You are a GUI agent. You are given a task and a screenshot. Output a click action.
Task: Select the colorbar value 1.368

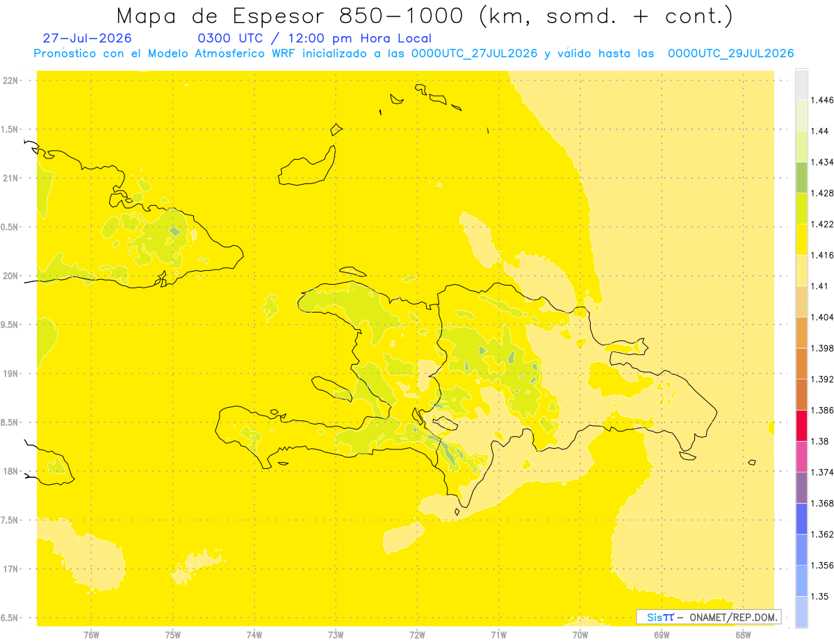click(822, 504)
